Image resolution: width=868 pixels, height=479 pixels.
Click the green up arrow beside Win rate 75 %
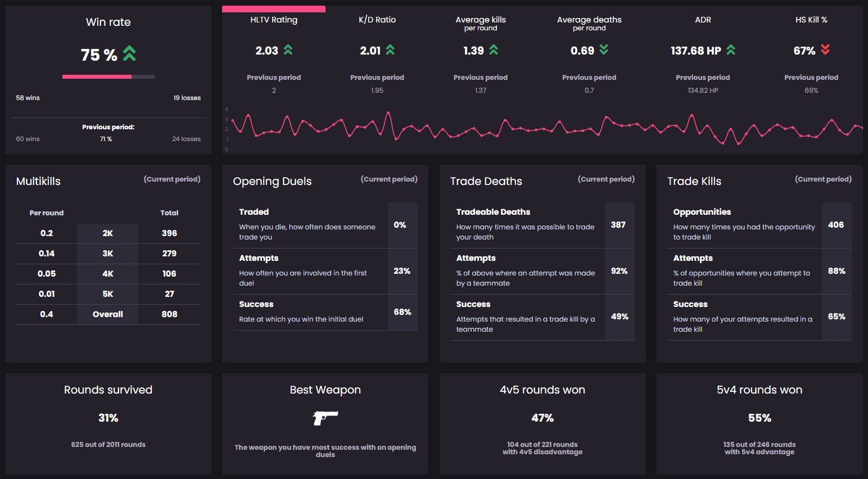point(129,53)
